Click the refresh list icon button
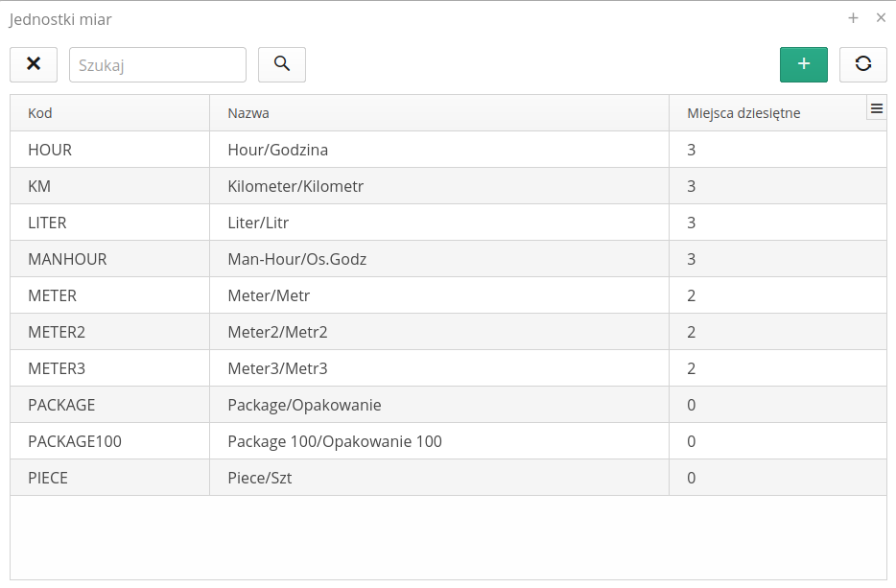 pyautogui.click(x=862, y=64)
